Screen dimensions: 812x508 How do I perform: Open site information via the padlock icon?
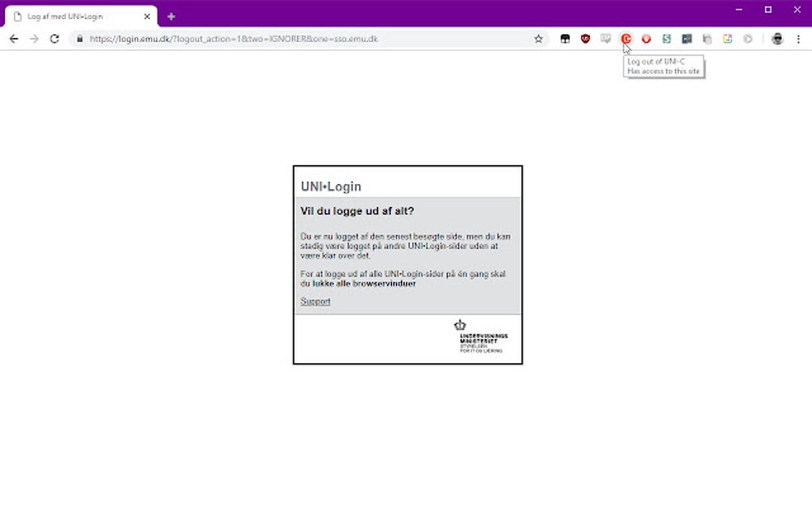[80, 38]
